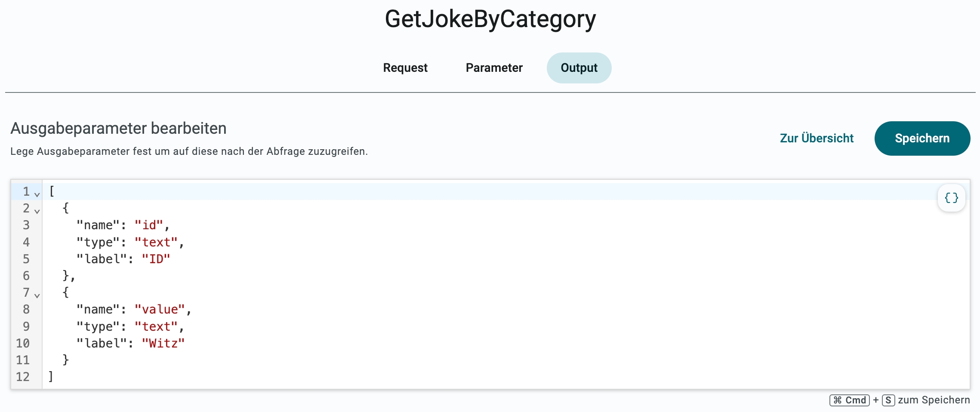Click the "text" type value on line 4

[x=156, y=242]
